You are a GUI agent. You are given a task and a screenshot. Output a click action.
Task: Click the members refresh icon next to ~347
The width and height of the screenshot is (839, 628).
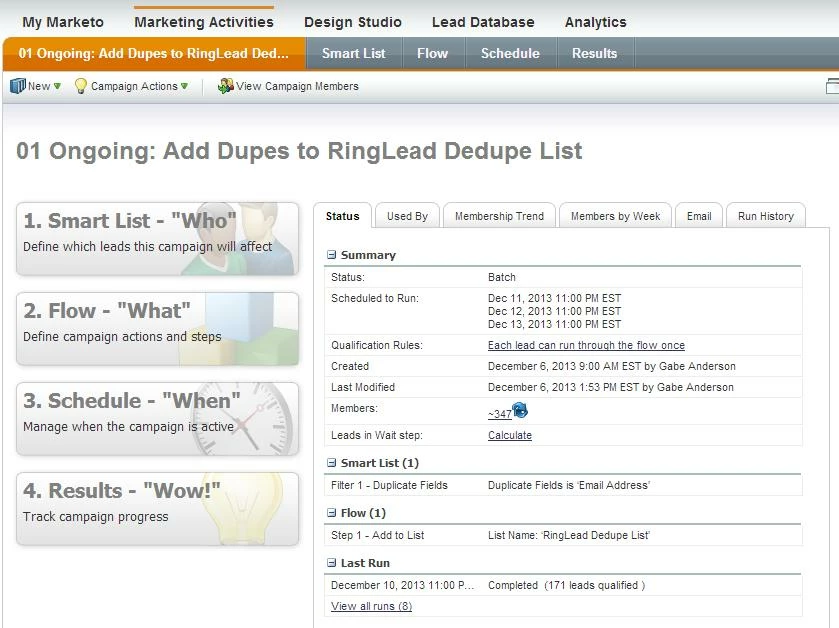pyautogui.click(x=520, y=410)
